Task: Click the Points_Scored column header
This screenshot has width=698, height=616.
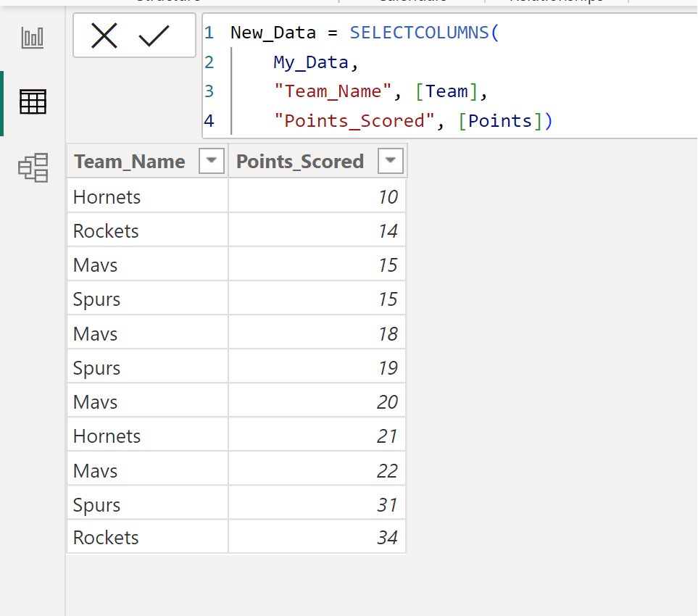Action: tap(299, 160)
